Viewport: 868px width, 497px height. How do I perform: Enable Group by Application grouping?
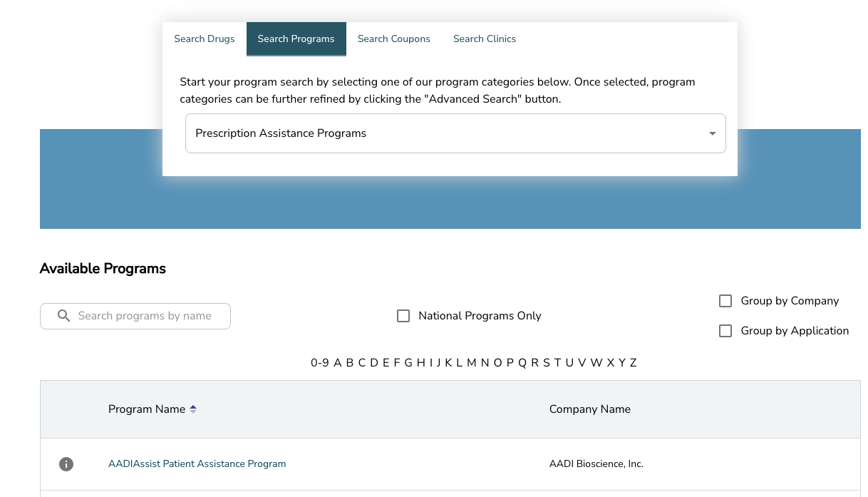725,331
